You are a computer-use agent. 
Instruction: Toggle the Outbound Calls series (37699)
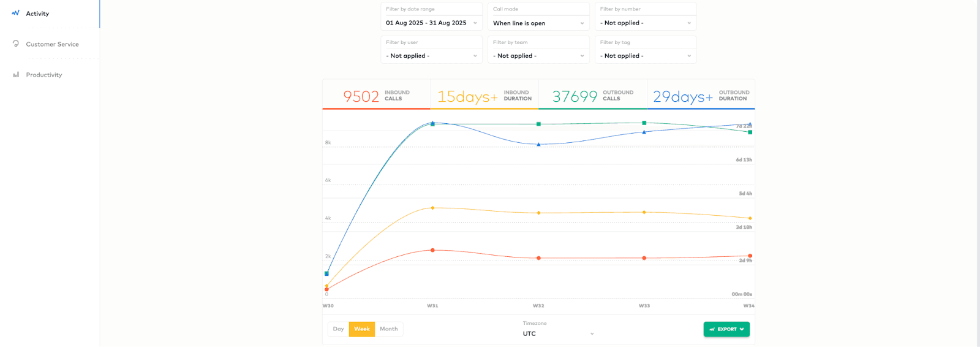click(x=592, y=96)
